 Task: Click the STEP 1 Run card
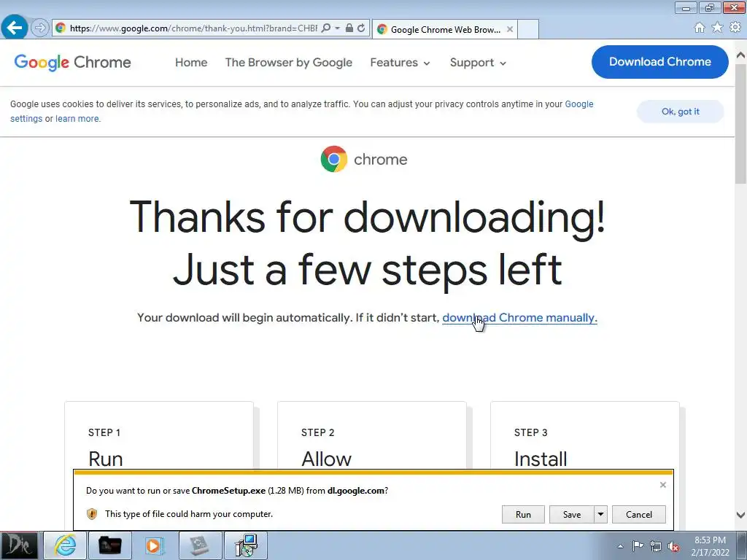[158, 435]
